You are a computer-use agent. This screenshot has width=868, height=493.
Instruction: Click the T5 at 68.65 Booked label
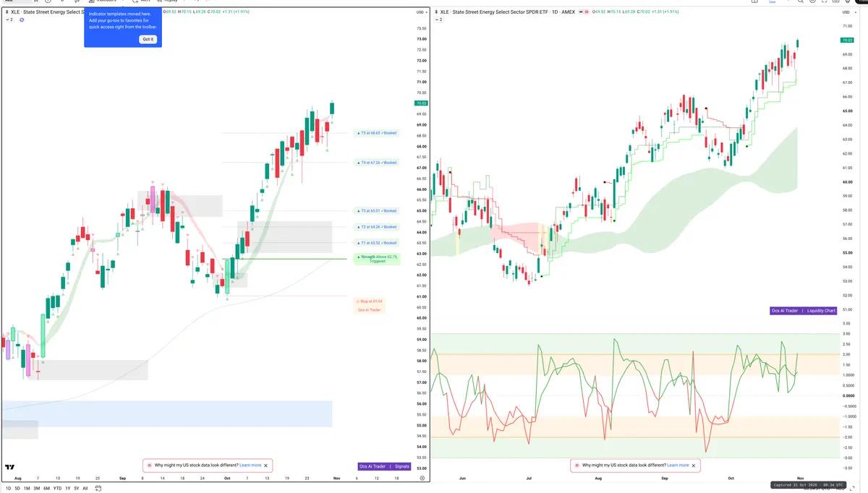point(377,133)
